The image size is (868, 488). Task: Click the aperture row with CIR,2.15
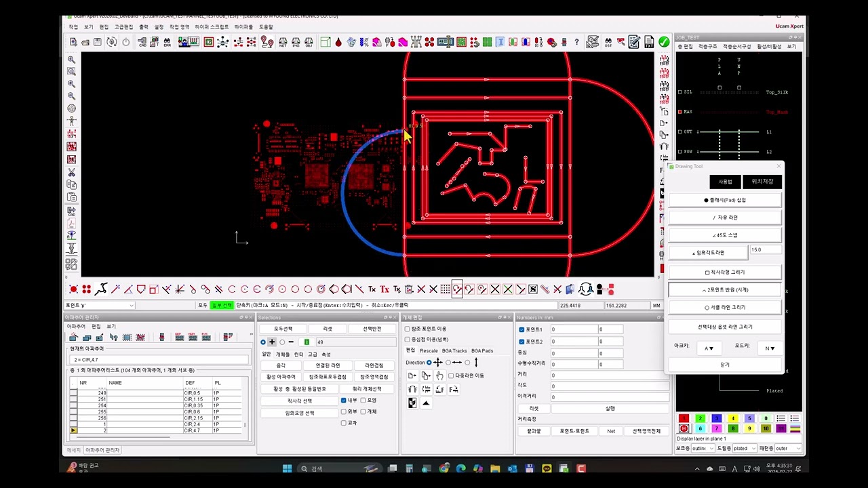(156, 418)
